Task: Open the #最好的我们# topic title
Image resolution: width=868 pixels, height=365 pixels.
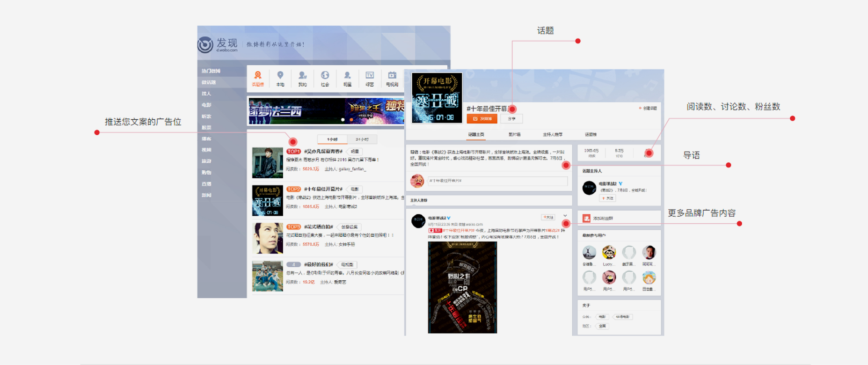Action: tap(318, 265)
